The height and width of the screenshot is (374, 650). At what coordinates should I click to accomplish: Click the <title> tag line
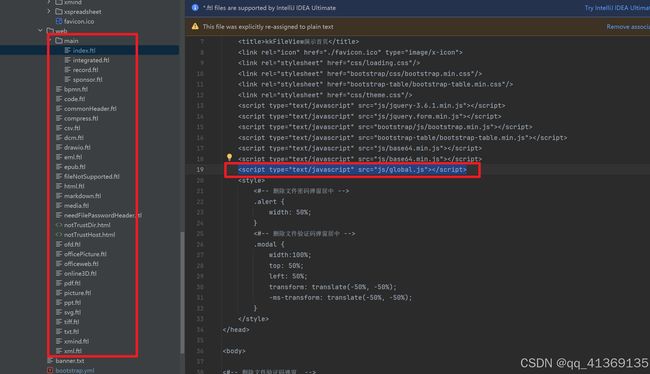pyautogui.click(x=298, y=41)
